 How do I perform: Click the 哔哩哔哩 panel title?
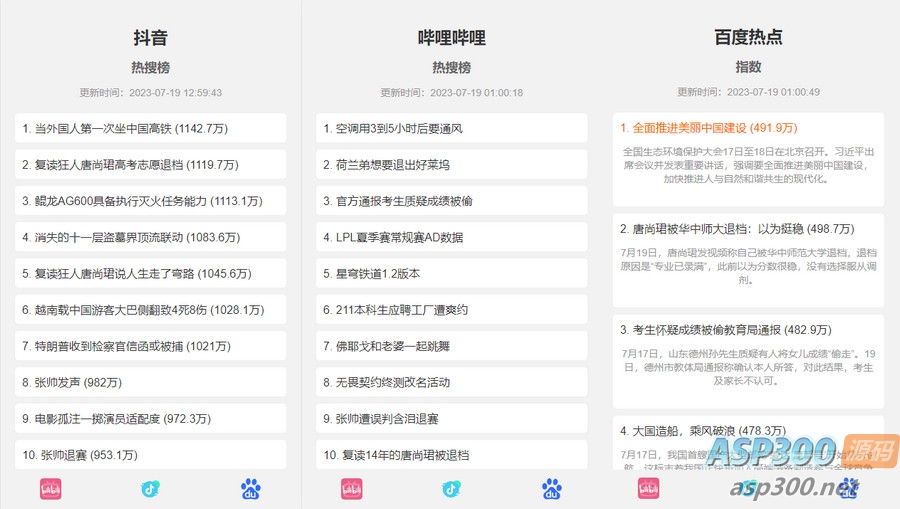pos(451,37)
